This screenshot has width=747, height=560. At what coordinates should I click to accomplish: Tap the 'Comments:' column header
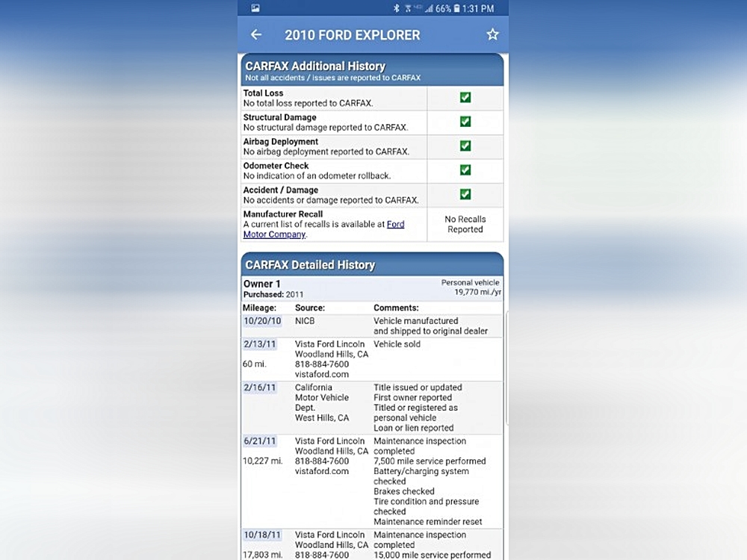click(396, 308)
